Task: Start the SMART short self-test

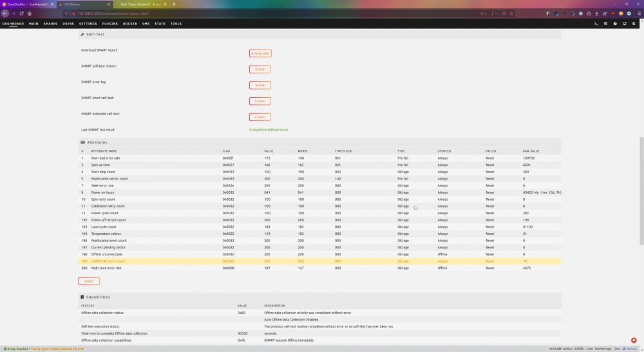Action: [260, 101]
